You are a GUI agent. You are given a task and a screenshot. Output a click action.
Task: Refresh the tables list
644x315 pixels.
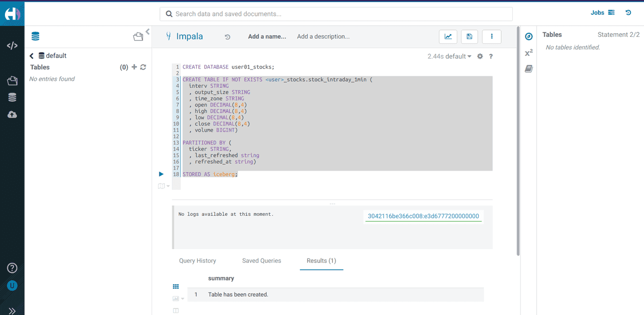tap(143, 67)
